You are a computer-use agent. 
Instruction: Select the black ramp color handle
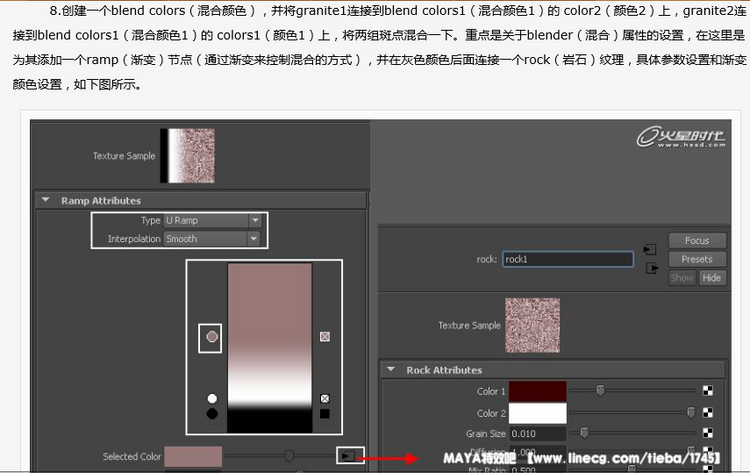tap(212, 413)
